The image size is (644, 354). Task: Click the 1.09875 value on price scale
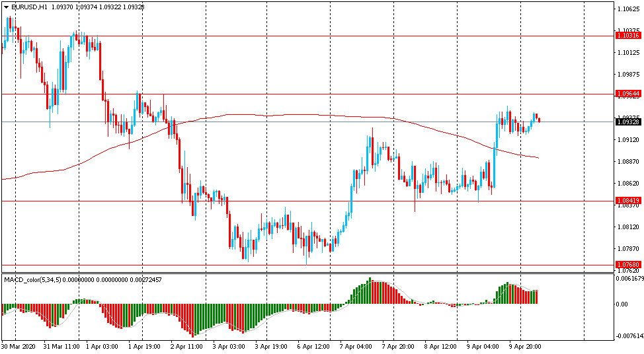point(627,75)
